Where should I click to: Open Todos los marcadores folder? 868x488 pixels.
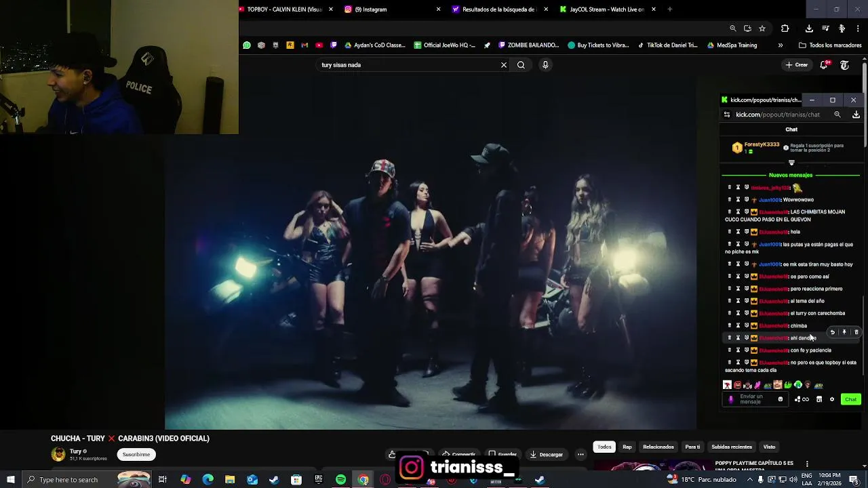click(830, 45)
